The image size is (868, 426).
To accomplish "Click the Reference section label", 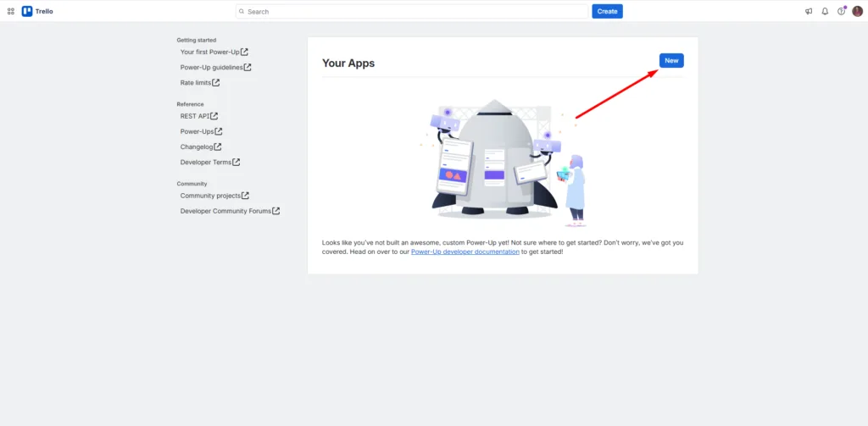I will coord(191,104).
